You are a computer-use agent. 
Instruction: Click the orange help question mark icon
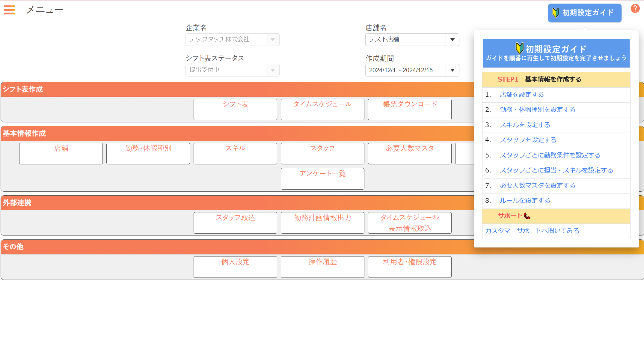tap(635, 8)
